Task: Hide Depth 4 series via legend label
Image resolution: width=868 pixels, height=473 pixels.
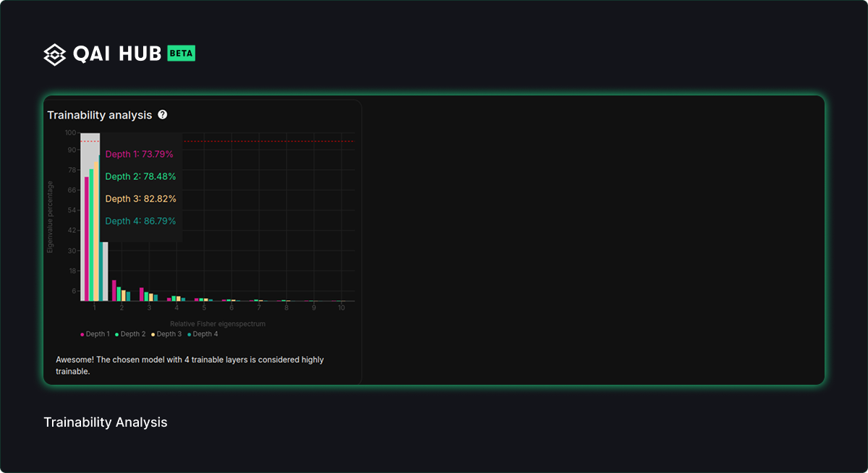Action: 205,334
